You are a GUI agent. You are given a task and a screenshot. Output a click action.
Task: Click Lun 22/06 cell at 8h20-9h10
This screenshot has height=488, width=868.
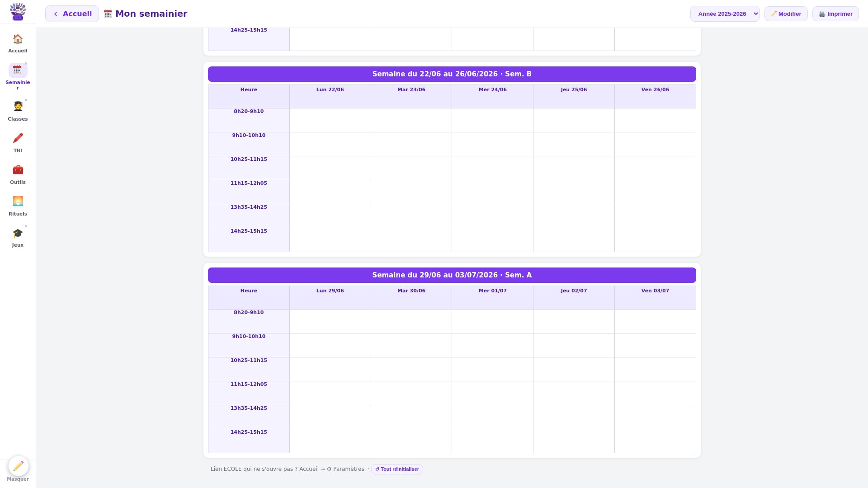coord(330,120)
